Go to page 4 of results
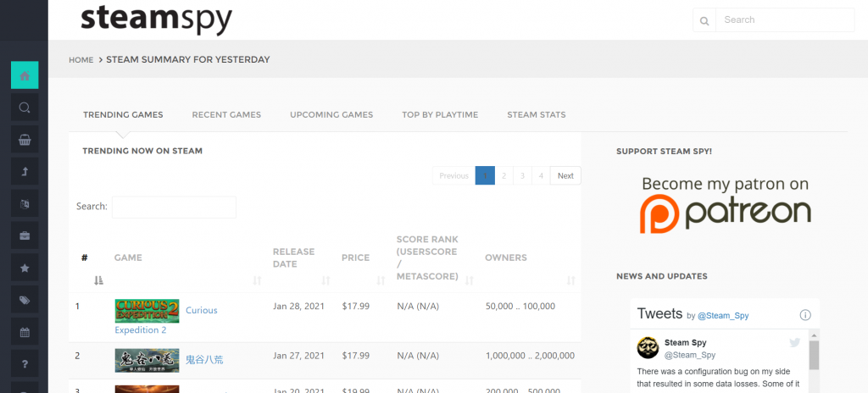 tap(541, 175)
